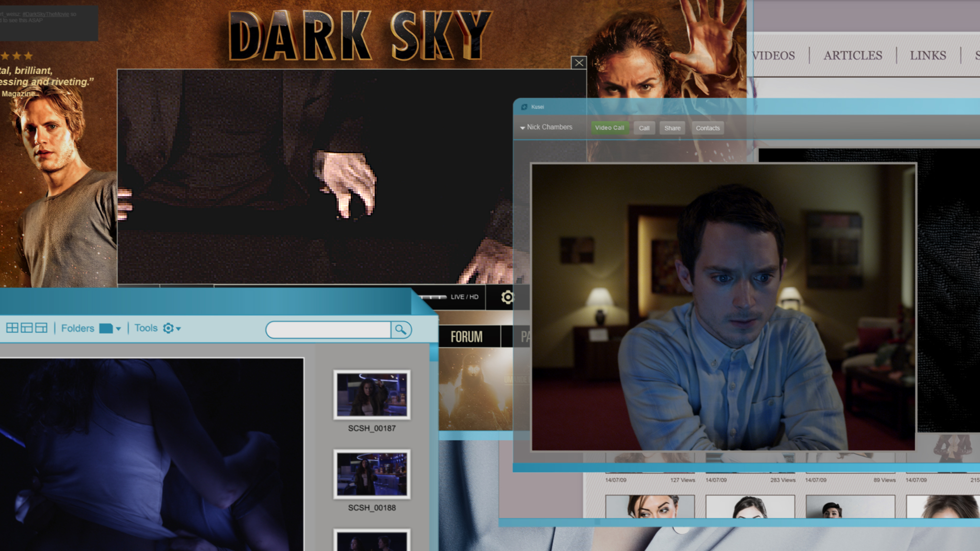Open the LINKS menu item
The height and width of the screenshot is (551, 980).
coord(928,55)
